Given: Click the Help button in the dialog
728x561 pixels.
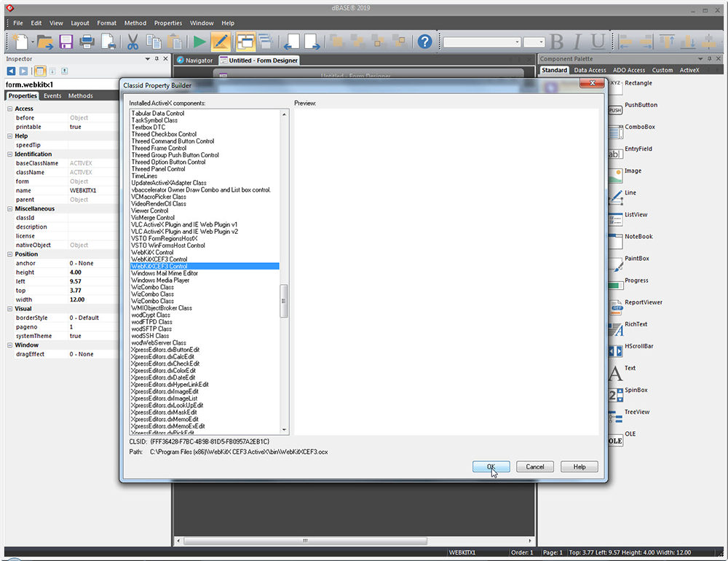Looking at the screenshot, I should pos(579,466).
